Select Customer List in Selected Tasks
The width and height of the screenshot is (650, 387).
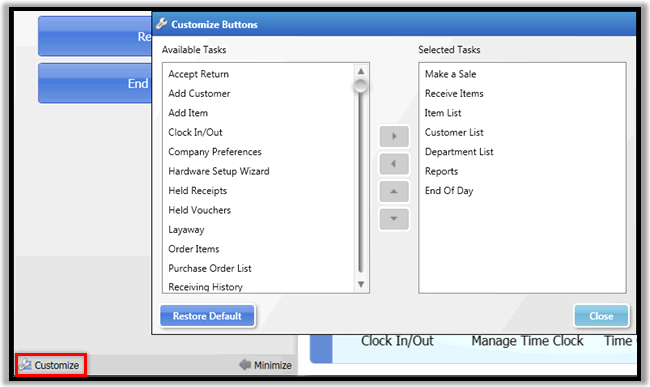[x=454, y=133]
